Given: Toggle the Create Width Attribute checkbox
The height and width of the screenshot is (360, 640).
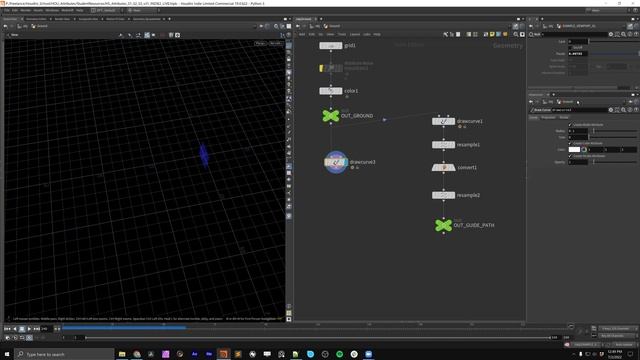Looking at the screenshot, I should (x=570, y=124).
